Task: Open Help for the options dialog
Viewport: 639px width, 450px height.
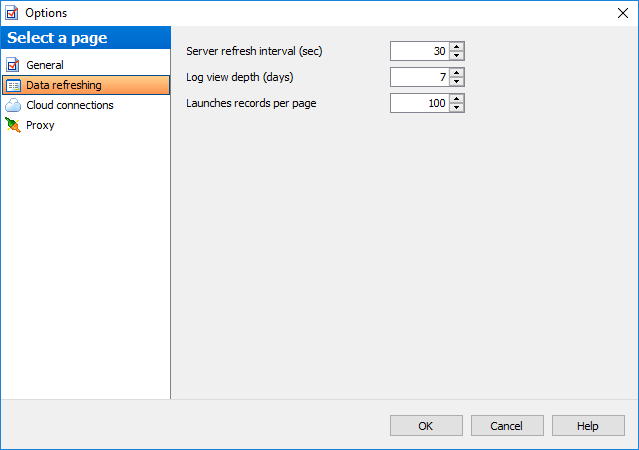Action: (x=588, y=426)
